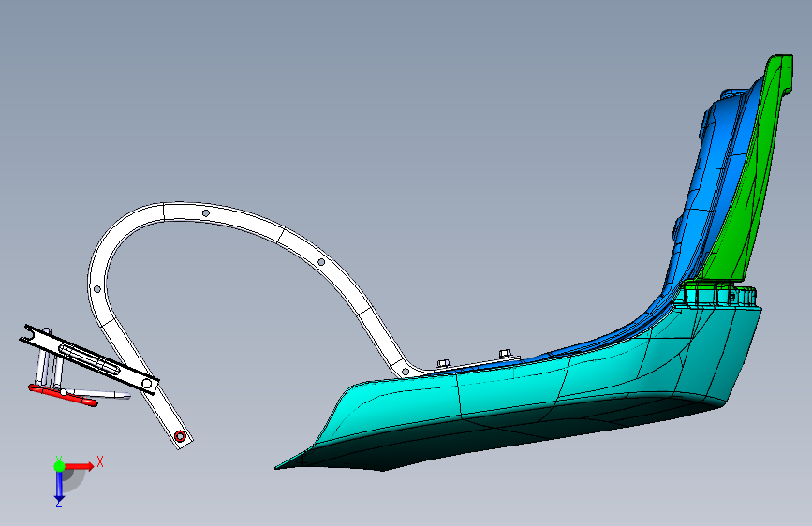The image size is (812, 526).
Task: Click the blue Z axis arrow of triad
Action: (x=59, y=487)
